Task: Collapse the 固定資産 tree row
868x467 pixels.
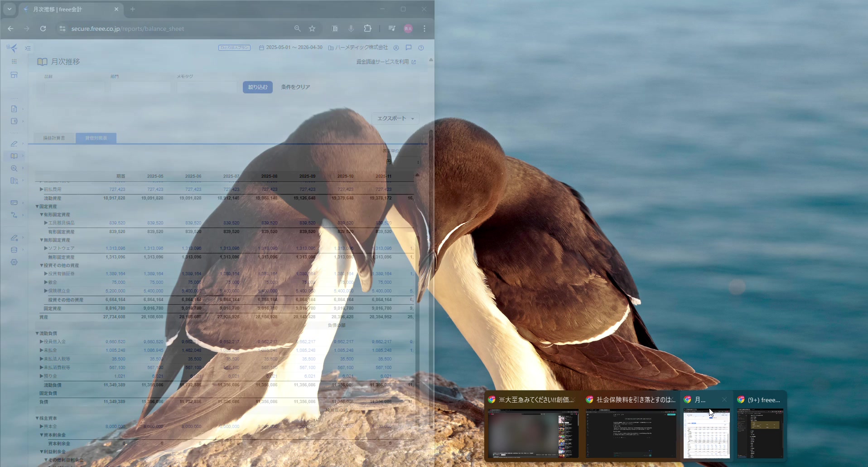Action: (37, 206)
